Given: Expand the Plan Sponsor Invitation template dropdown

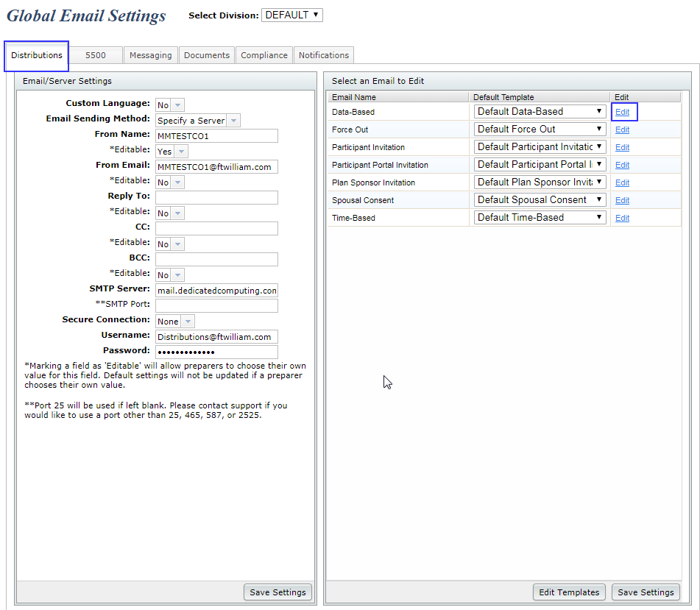Looking at the screenshot, I should point(540,182).
